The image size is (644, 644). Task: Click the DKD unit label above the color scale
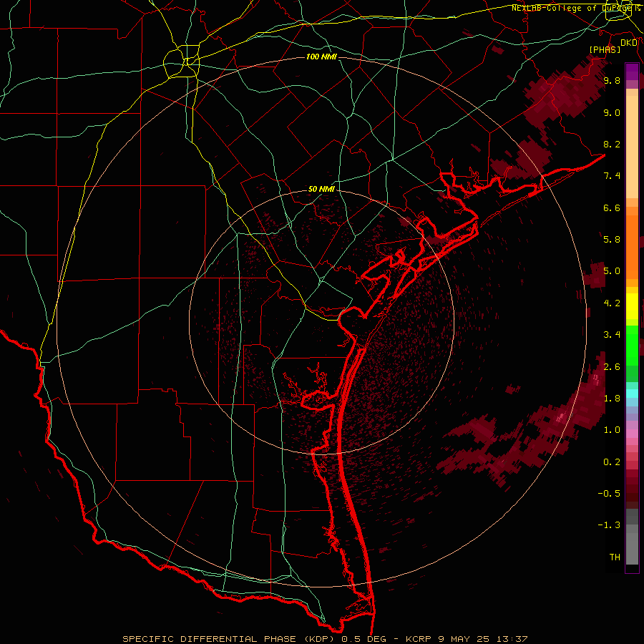629,43
